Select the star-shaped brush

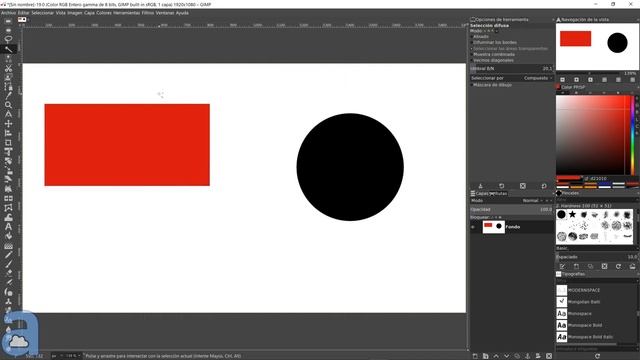572,215
